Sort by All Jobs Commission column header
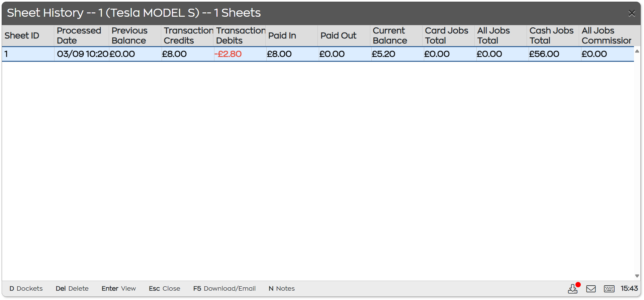Image resolution: width=644 pixels, height=300 pixels. (606, 35)
